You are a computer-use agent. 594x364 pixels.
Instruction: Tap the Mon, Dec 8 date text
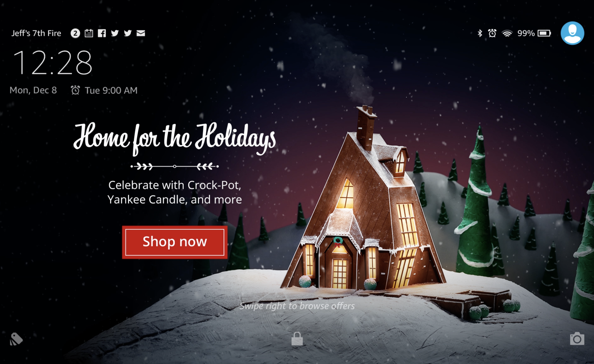click(x=33, y=90)
